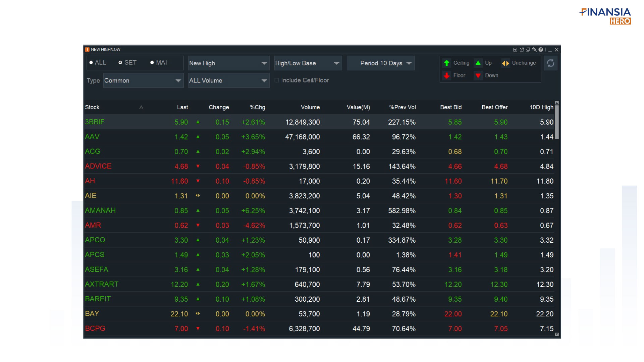Open the help question mark icon
The image size is (644, 362).
click(x=541, y=50)
